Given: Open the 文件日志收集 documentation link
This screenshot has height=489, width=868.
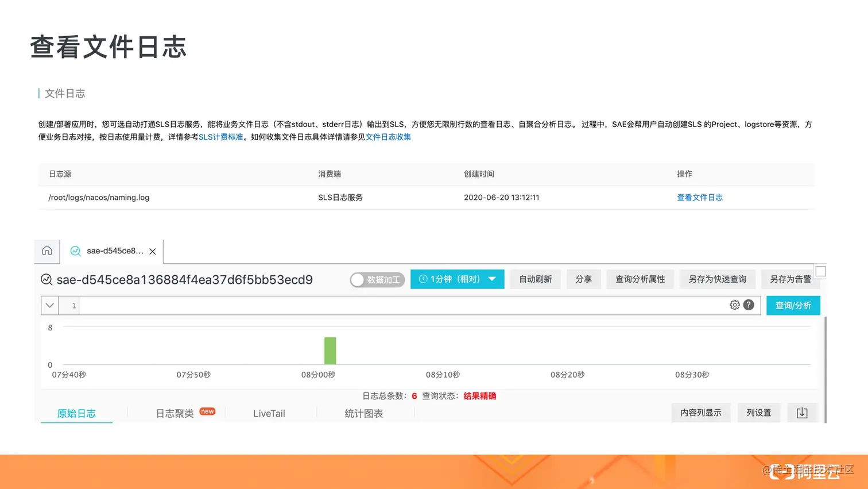Looking at the screenshot, I should click(x=387, y=137).
